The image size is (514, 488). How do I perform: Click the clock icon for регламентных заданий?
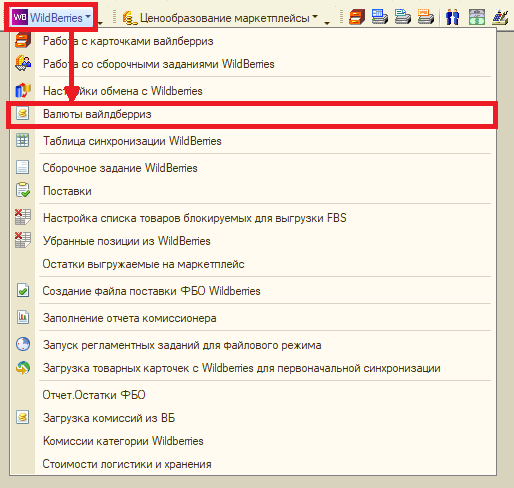click(23, 344)
